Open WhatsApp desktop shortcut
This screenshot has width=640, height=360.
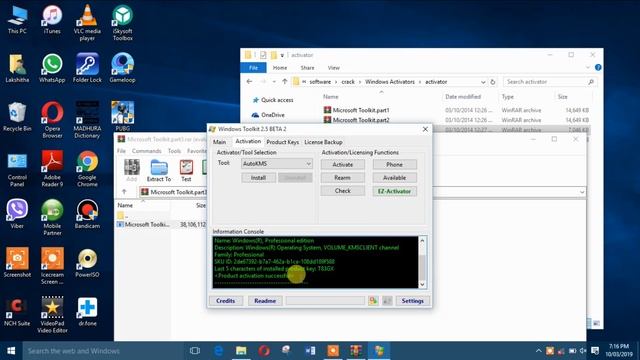[52, 68]
